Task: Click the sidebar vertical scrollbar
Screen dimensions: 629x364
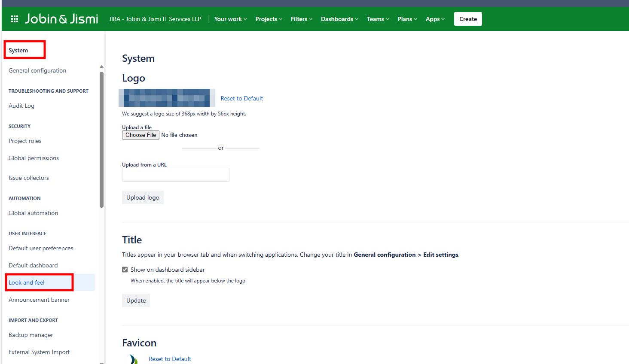Action: [101, 139]
